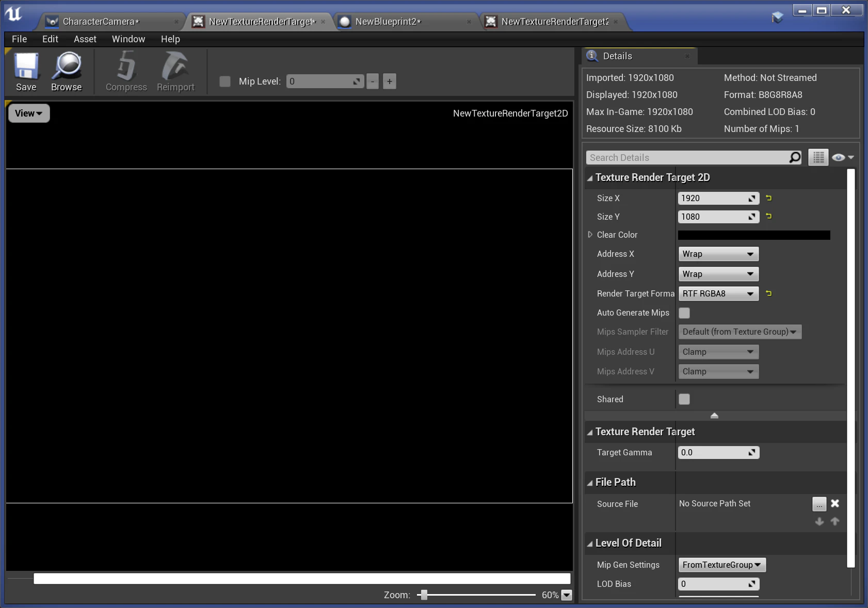Open the zoom percentage dropdown arrow
Image resolution: width=868 pixels, height=608 pixels.
click(567, 595)
